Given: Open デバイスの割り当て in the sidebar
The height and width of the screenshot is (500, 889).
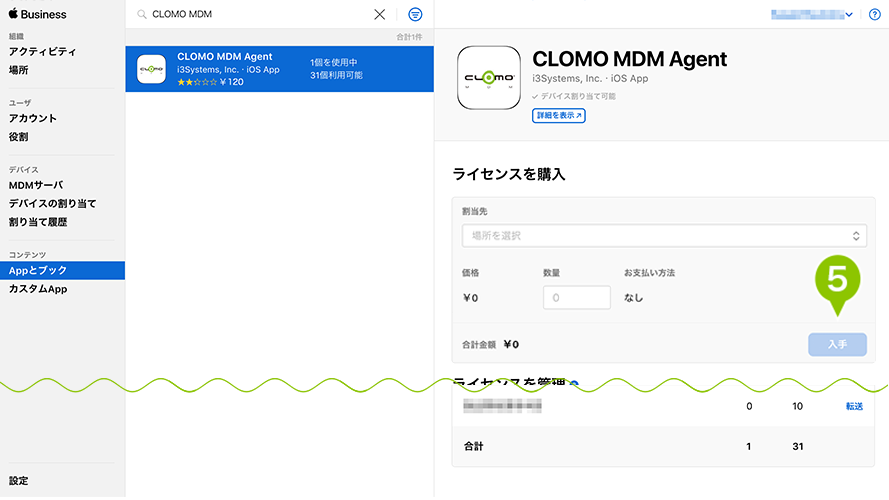Looking at the screenshot, I should [x=53, y=204].
